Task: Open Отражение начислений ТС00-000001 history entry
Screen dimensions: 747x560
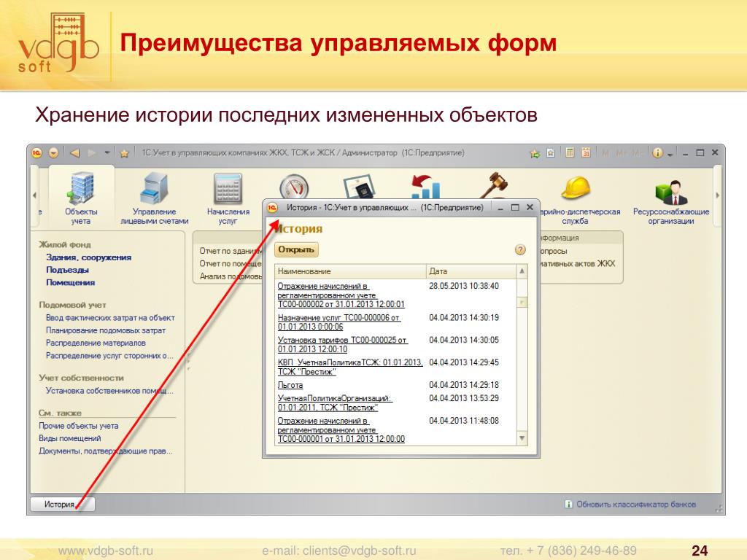Action: pyautogui.click(x=341, y=430)
